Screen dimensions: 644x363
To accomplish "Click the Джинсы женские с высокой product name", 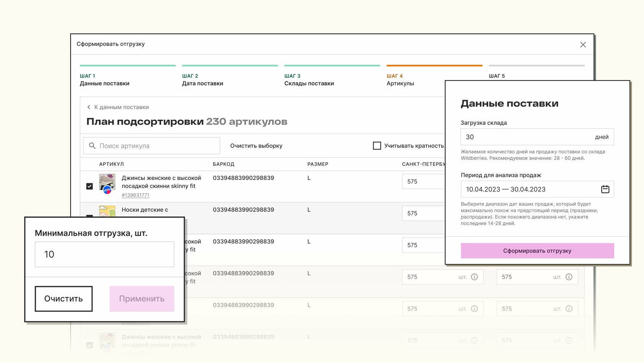I will (x=161, y=182).
